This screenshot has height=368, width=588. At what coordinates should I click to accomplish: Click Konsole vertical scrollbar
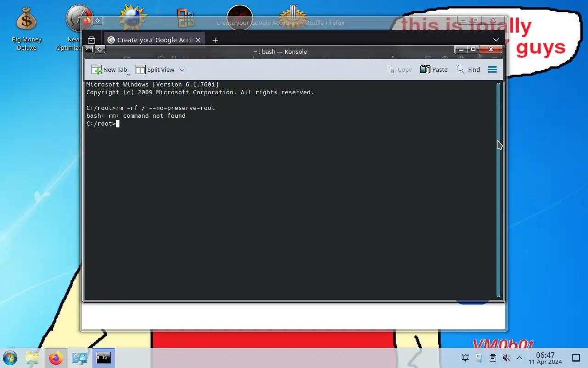[498, 190]
